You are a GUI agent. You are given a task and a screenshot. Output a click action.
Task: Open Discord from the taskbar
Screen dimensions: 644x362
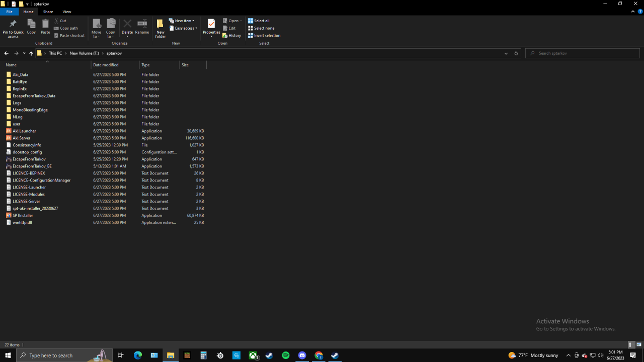tap(302, 355)
